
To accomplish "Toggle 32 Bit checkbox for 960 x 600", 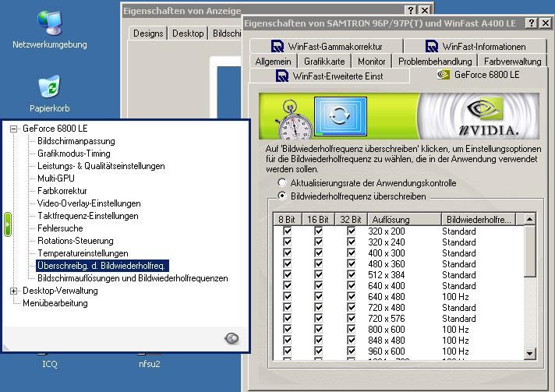I will (351, 351).
